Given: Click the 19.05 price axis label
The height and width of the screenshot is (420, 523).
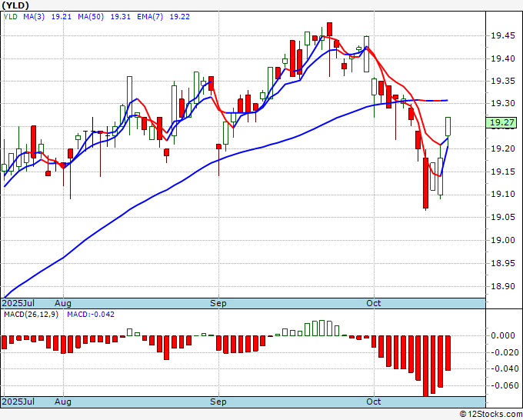Looking at the screenshot, I should tap(503, 218).
